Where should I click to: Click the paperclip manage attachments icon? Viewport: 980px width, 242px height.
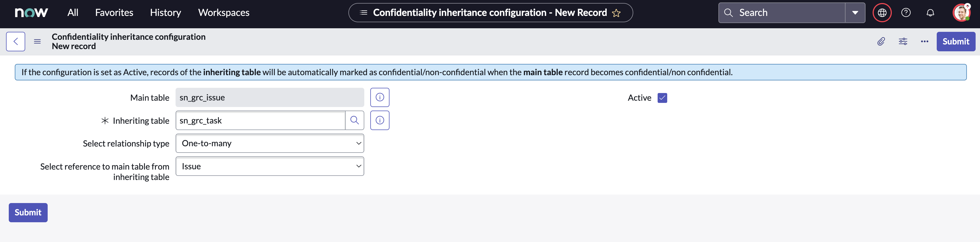click(881, 41)
